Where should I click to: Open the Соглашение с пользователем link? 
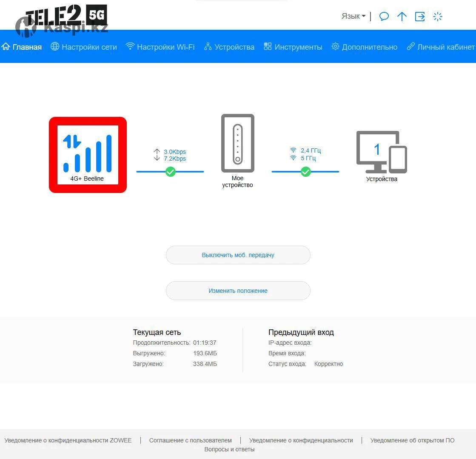click(x=190, y=440)
